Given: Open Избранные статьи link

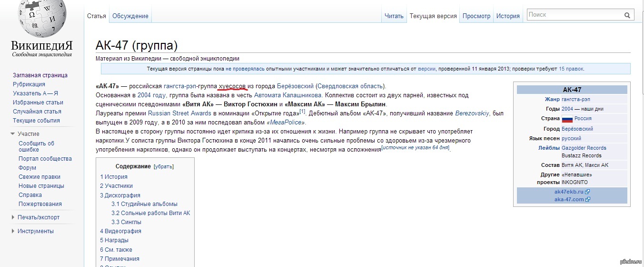Looking at the screenshot, I should (x=38, y=103).
